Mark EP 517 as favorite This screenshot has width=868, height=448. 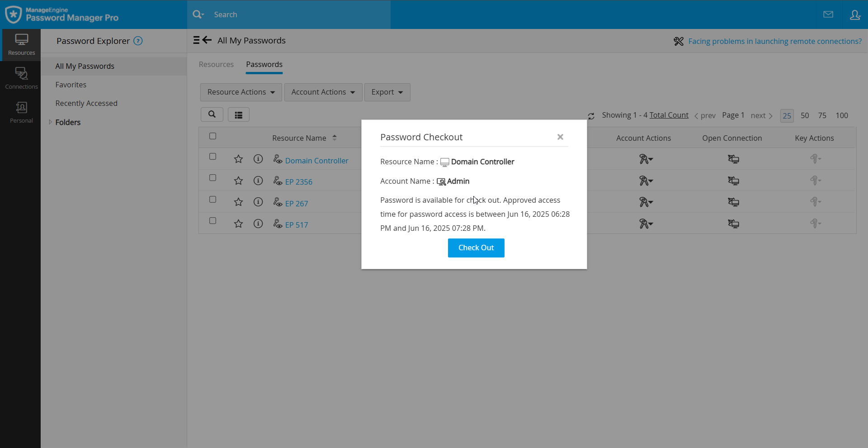238,224
